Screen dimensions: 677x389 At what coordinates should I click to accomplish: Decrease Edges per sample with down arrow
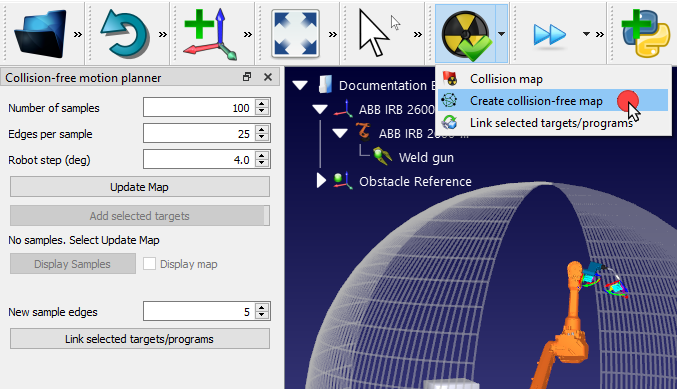(262, 138)
